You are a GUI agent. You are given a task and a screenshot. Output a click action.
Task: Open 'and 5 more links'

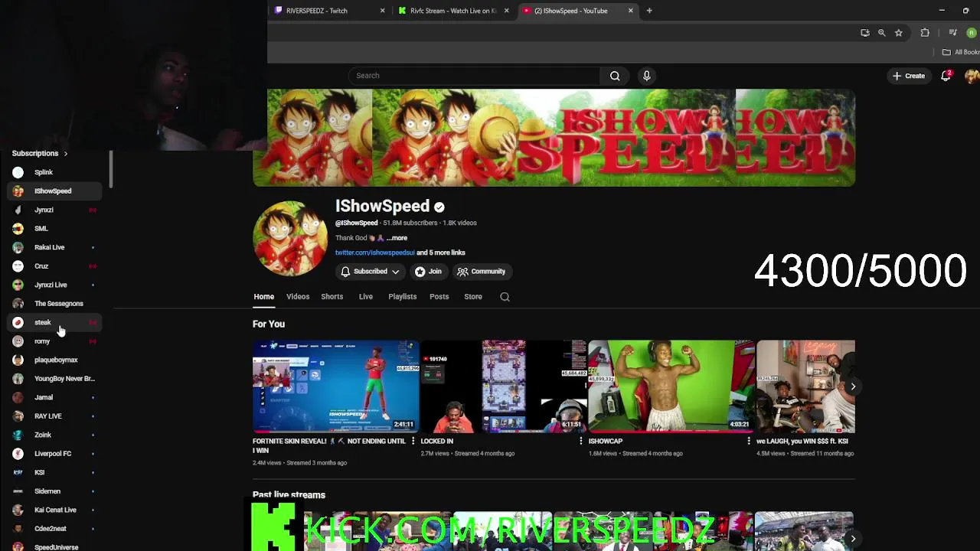(x=441, y=253)
